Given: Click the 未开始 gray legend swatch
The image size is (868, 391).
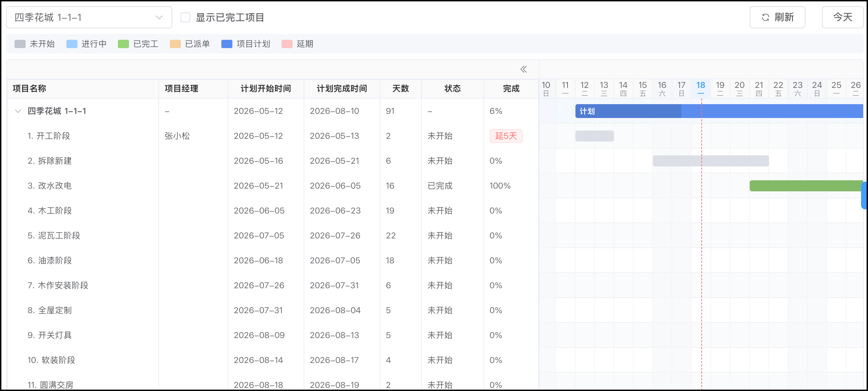Looking at the screenshot, I should [20, 44].
